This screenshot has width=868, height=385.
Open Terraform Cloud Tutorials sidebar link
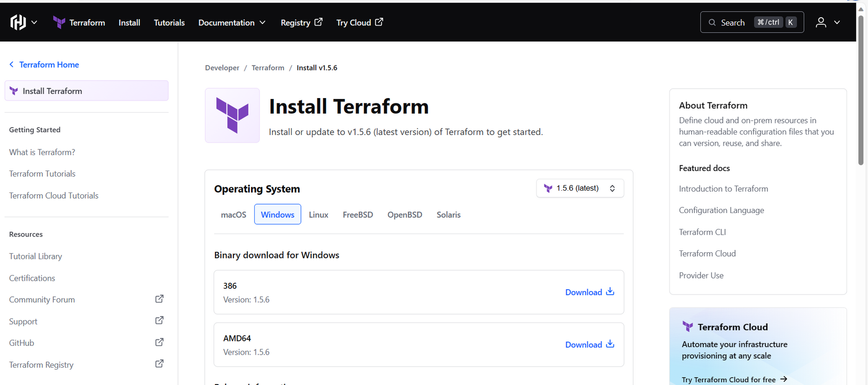tap(54, 195)
